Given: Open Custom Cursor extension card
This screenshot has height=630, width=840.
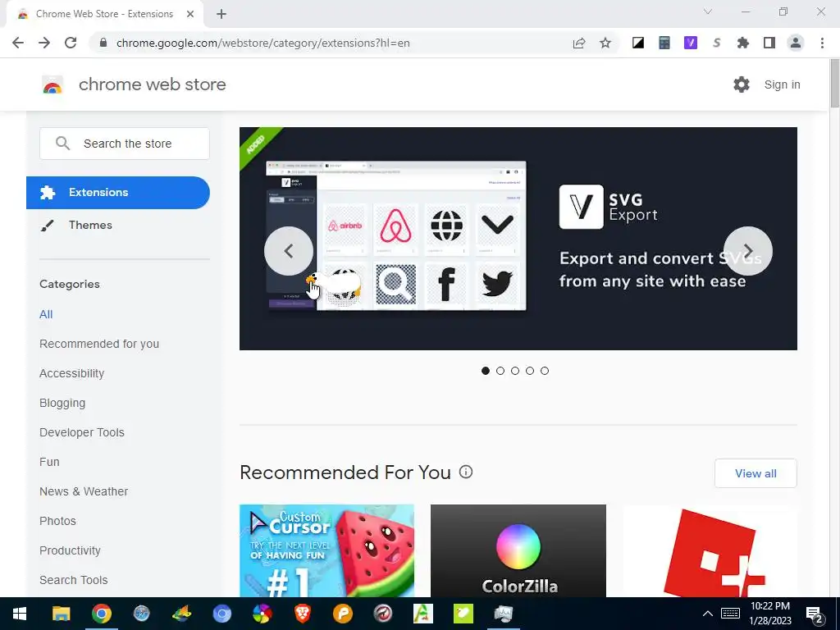Looking at the screenshot, I should [x=326, y=550].
